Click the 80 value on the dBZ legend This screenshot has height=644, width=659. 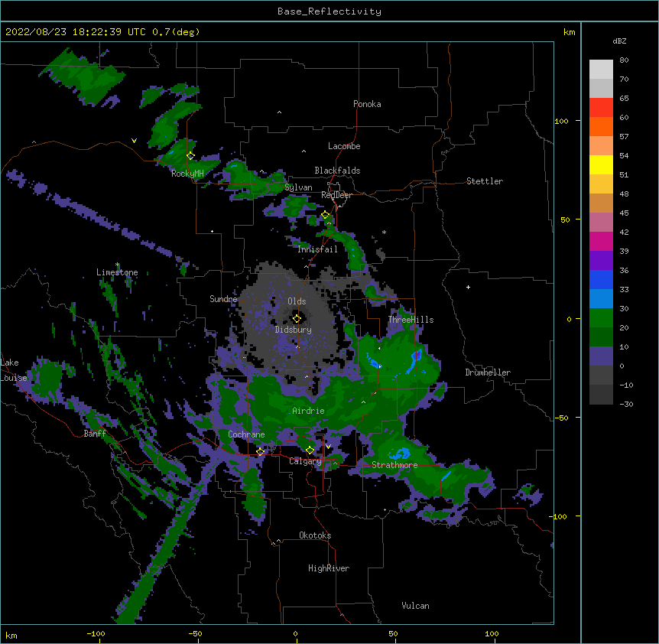[x=624, y=60]
